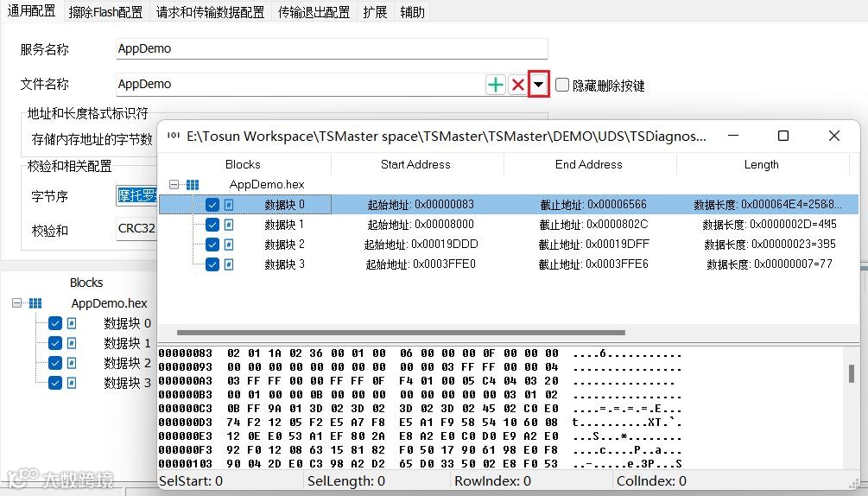Select 数据块 2 label in main Blocks tree

127,363
